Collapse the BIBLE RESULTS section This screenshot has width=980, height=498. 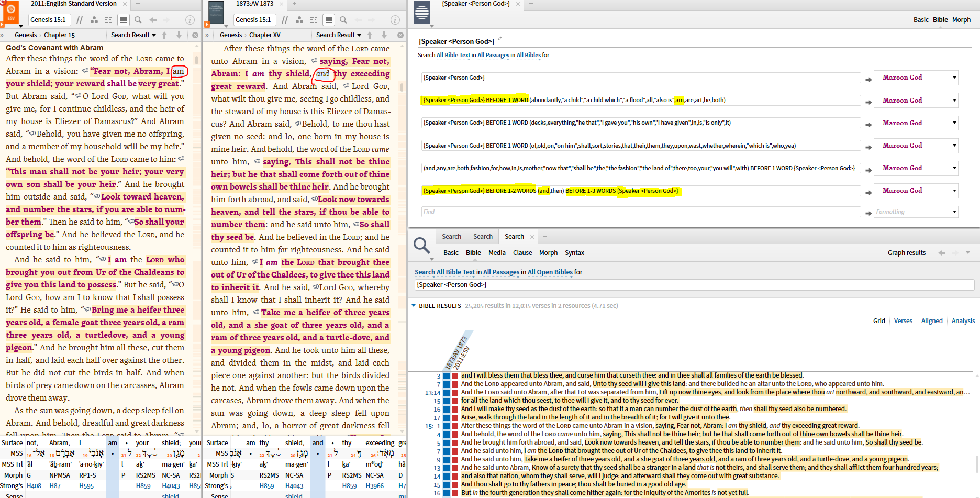click(414, 306)
